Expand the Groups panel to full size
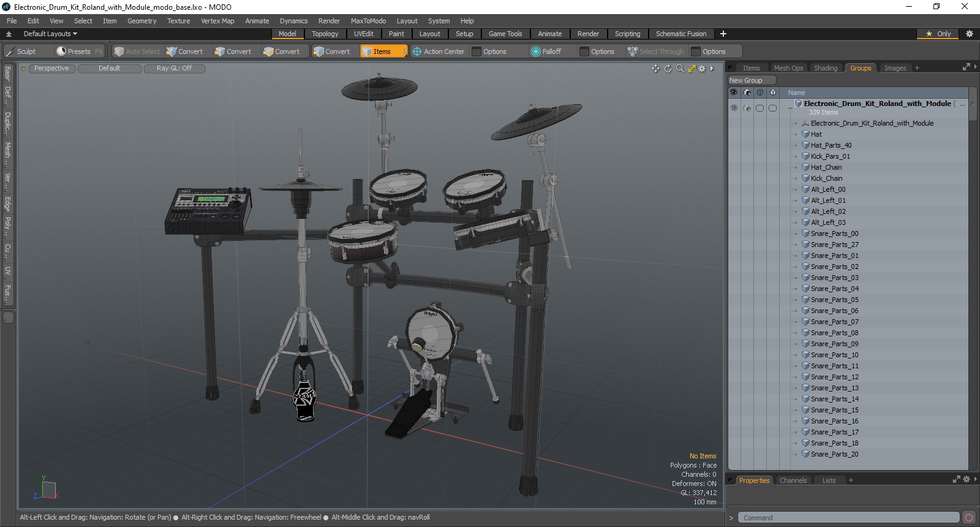 pos(967,67)
